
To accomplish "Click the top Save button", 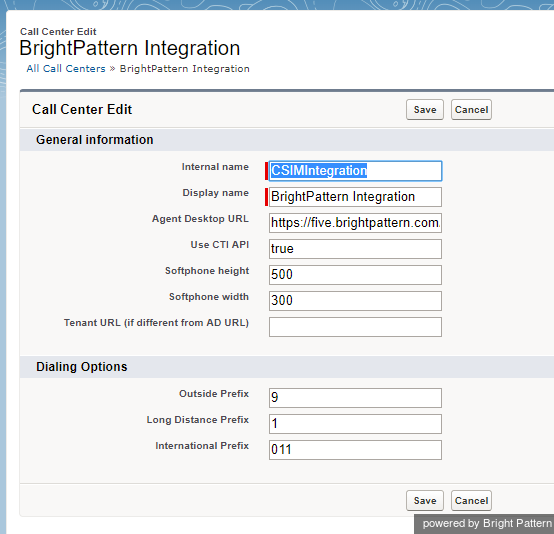I will pos(425,110).
